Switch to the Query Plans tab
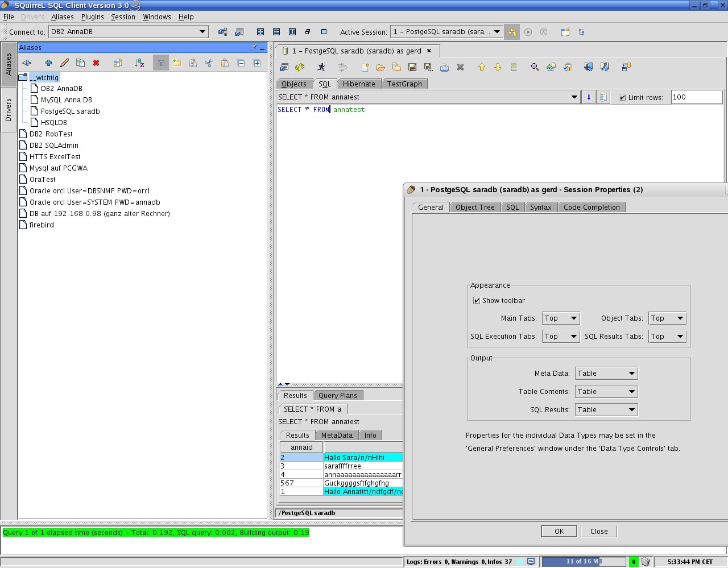This screenshot has height=568, width=728. tap(338, 396)
